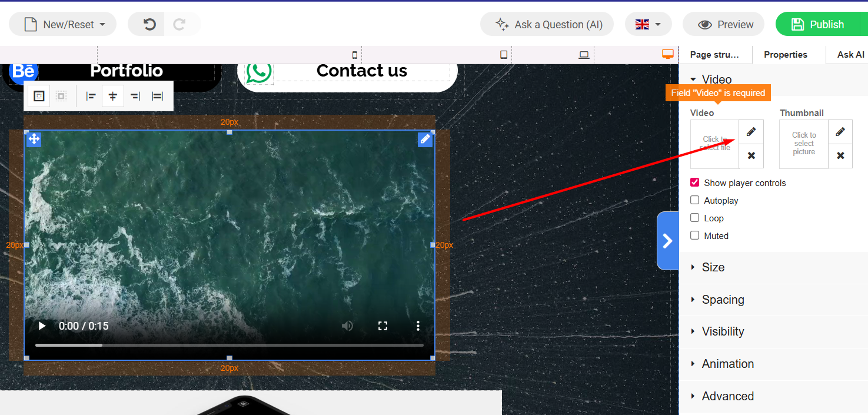Click the video progress bar

tap(230, 345)
